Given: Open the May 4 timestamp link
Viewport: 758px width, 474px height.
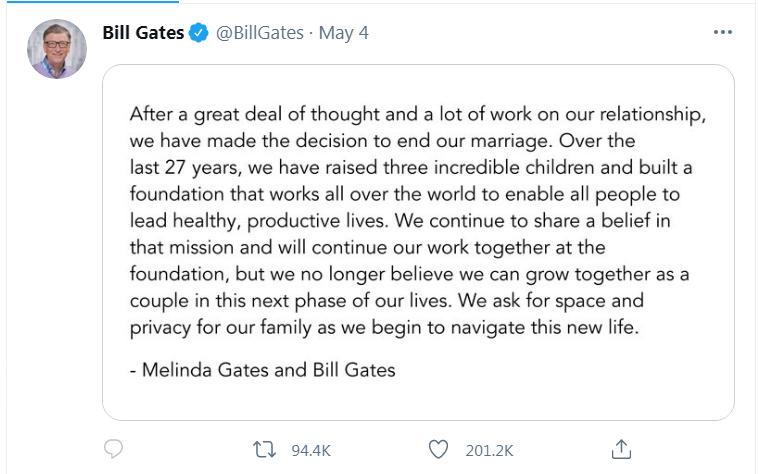Looking at the screenshot, I should tap(344, 33).
